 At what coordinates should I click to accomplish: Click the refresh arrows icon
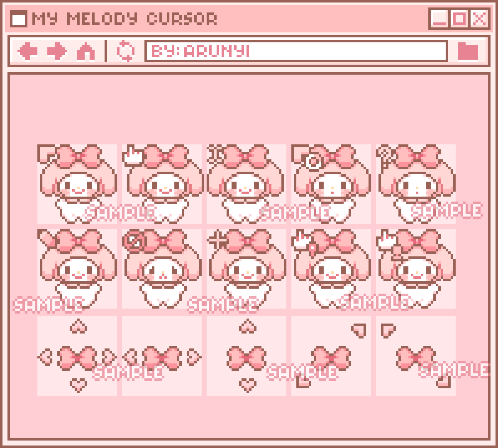tap(125, 51)
